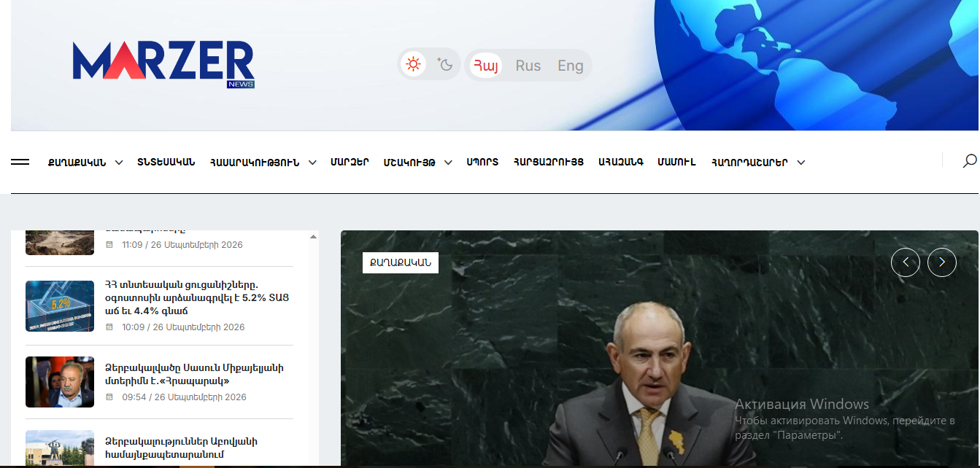Open the ՀԱՐՑԱԶՐՈՒՅՑ section
This screenshot has height=468, width=980.
click(549, 162)
